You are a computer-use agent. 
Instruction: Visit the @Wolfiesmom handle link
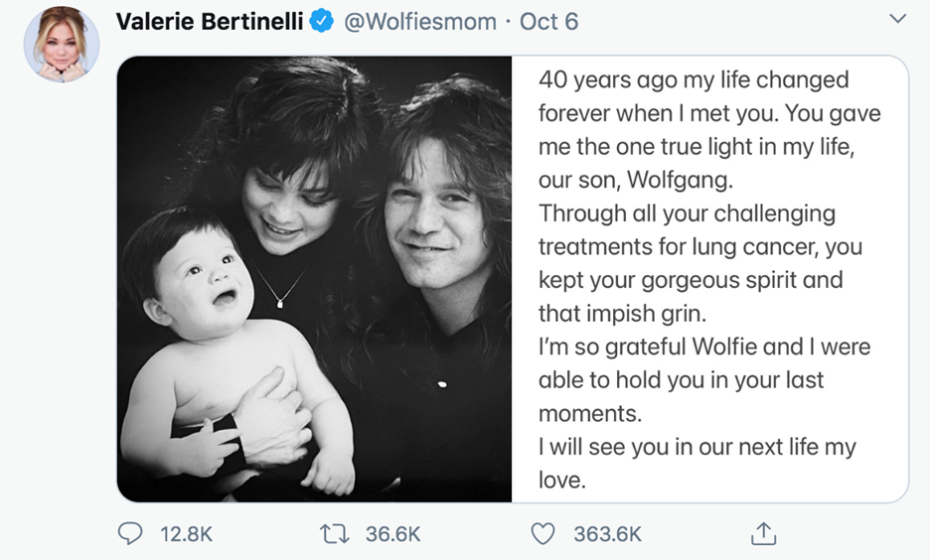coord(420,21)
